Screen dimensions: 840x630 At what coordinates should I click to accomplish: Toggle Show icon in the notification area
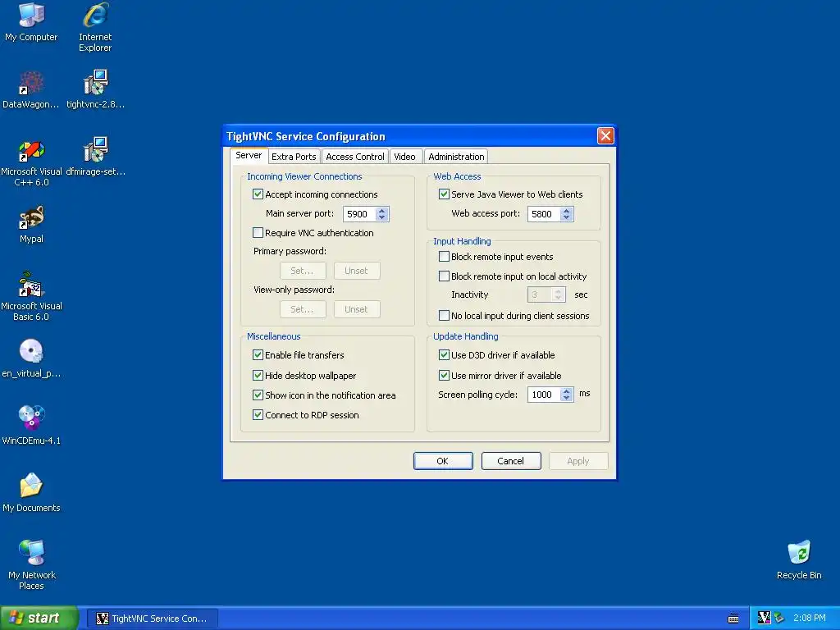click(x=258, y=395)
